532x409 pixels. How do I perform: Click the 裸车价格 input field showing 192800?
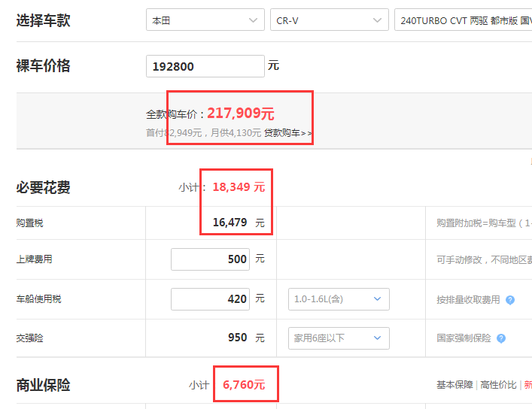click(x=205, y=66)
